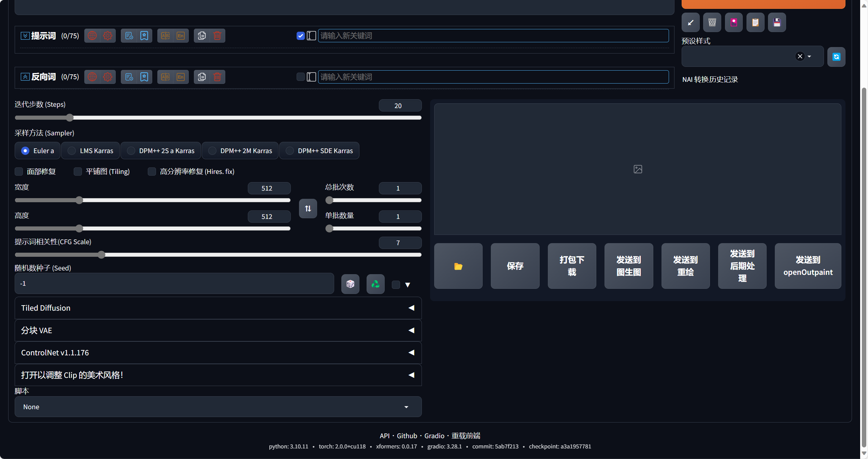Image resolution: width=868 pixels, height=459 pixels.
Task: Open the prompt history icon on 提示词 row
Action: pos(128,35)
